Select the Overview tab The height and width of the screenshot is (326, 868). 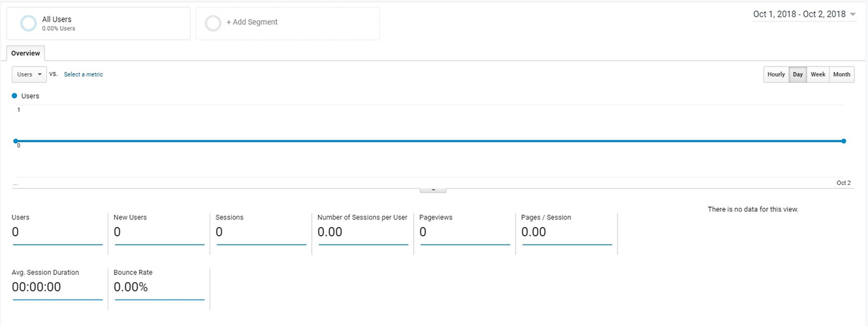pos(25,54)
